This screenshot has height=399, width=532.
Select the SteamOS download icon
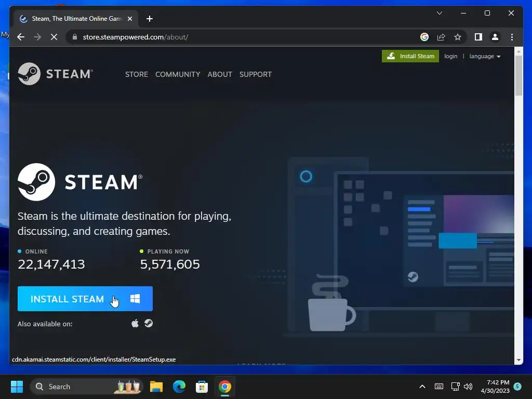point(149,323)
